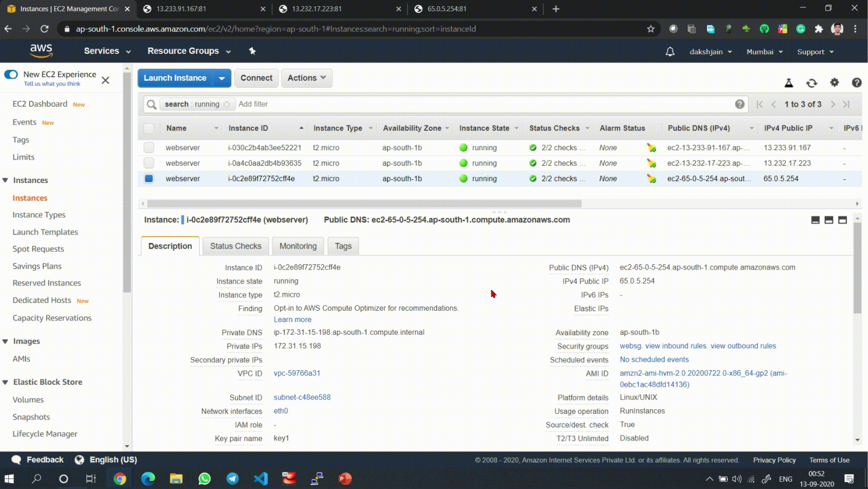Open console preferences via the gear icon
Screen dimensions: 868x489
[x=835, y=82]
